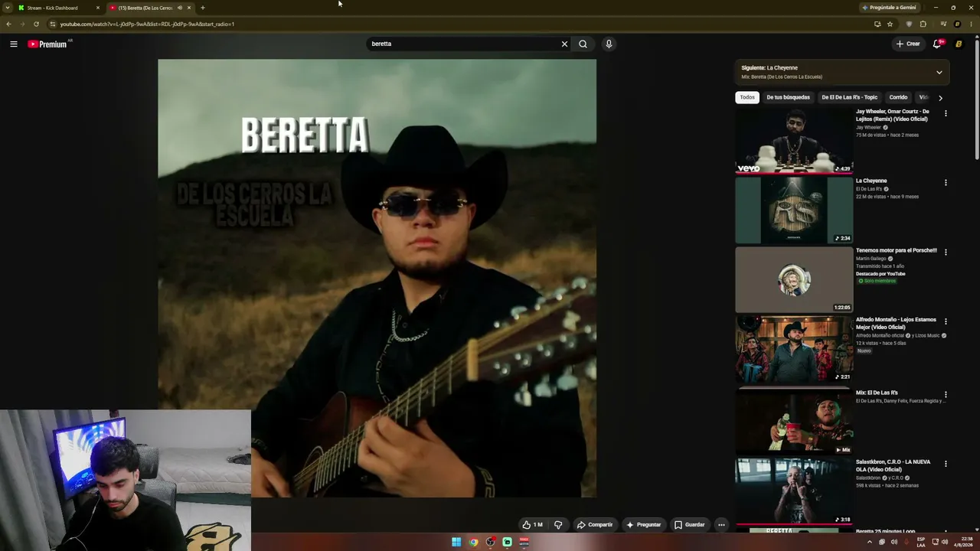Screen dimensions: 980x551
Task: Dislike the Beretta video
Action: tap(558, 525)
